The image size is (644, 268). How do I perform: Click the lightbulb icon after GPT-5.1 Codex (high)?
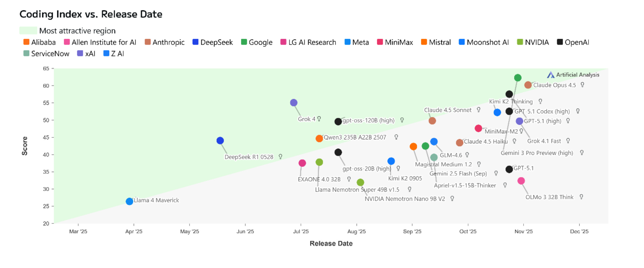tap(578, 111)
